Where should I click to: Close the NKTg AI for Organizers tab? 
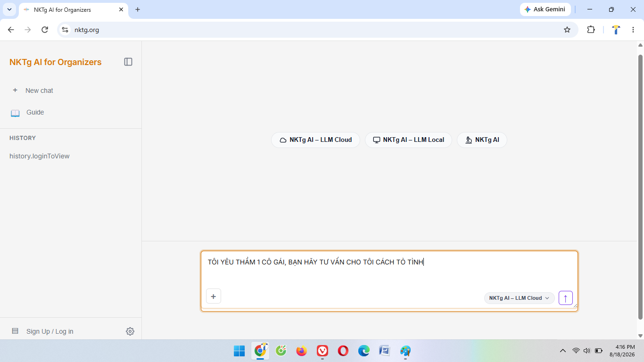pyautogui.click(x=121, y=9)
